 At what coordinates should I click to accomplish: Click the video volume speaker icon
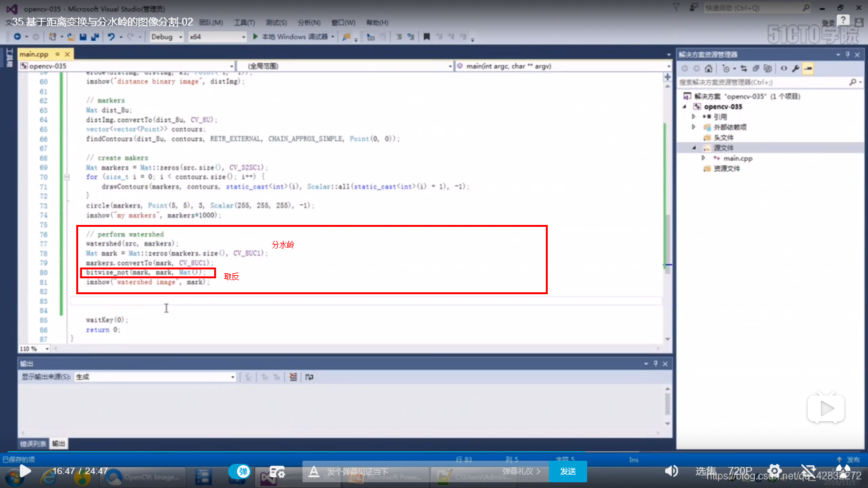671,471
